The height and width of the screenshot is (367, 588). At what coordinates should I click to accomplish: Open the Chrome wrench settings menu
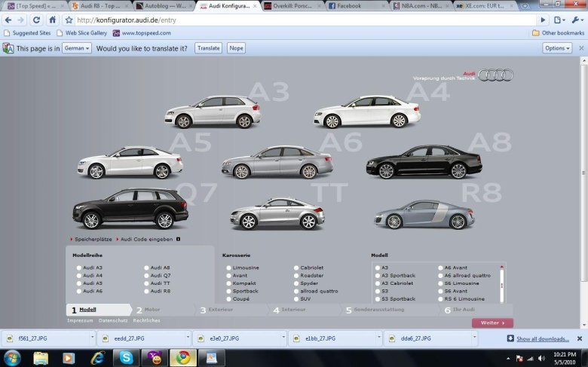(x=577, y=20)
